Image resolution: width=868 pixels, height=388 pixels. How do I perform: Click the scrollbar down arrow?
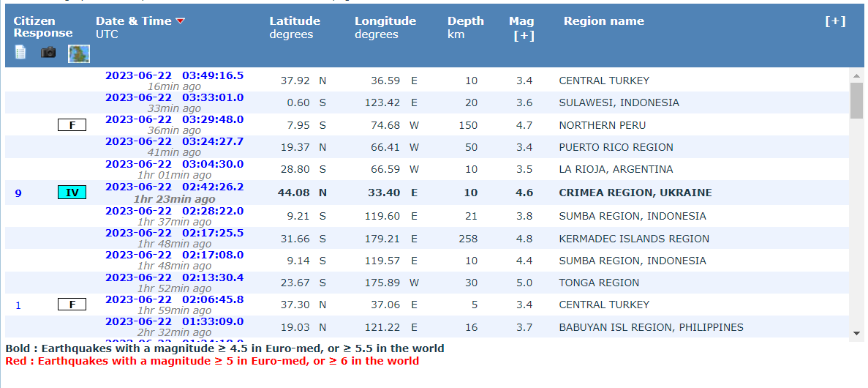(x=857, y=333)
